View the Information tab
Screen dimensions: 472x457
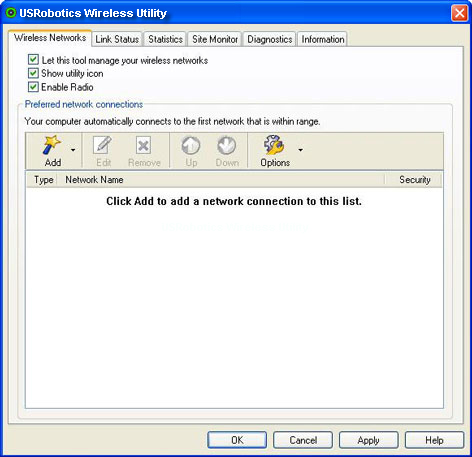point(323,39)
